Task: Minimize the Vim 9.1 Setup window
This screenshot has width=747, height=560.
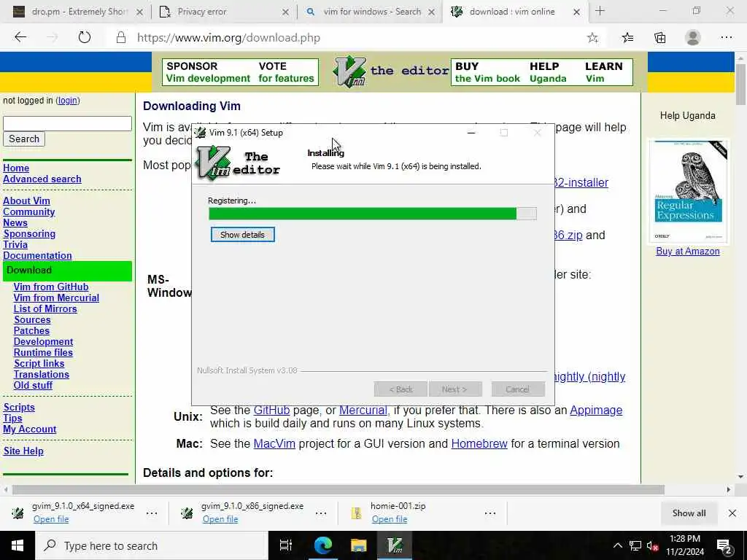Action: click(471, 133)
